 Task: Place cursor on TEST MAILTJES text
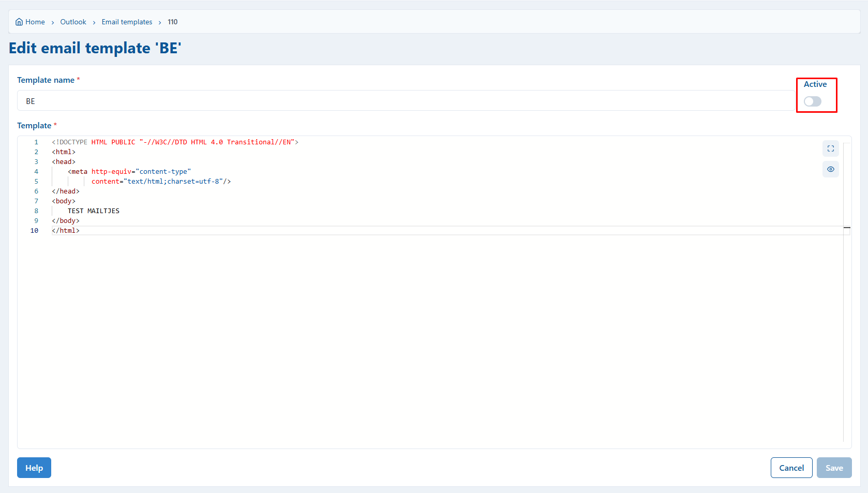tap(94, 211)
